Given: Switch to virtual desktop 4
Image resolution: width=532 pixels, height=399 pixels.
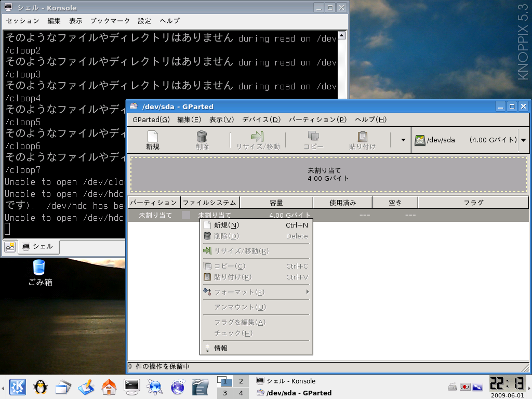Looking at the screenshot, I should coord(241,393).
